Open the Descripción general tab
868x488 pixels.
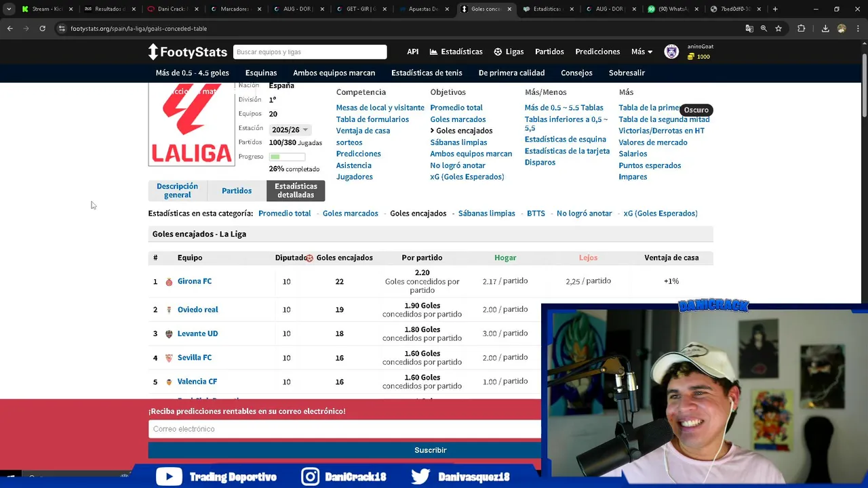coord(177,190)
